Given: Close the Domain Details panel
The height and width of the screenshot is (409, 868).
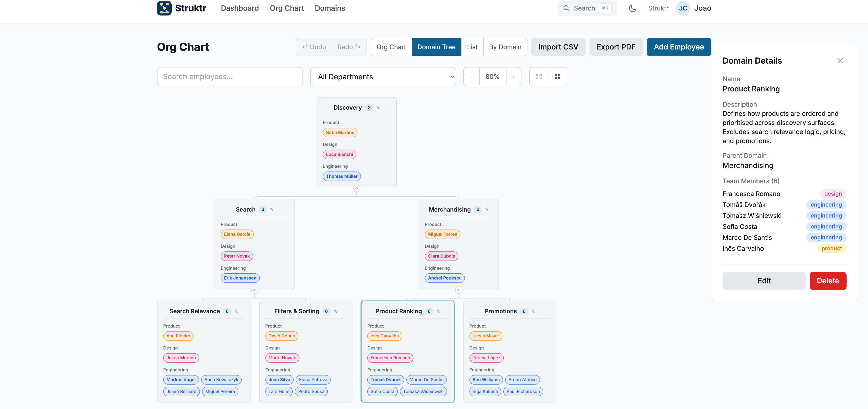Looking at the screenshot, I should [840, 61].
